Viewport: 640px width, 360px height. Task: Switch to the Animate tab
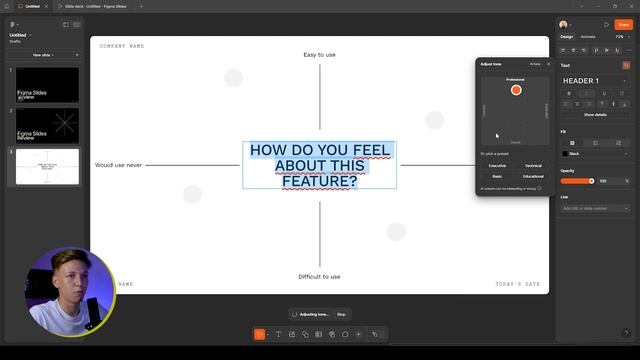(588, 37)
